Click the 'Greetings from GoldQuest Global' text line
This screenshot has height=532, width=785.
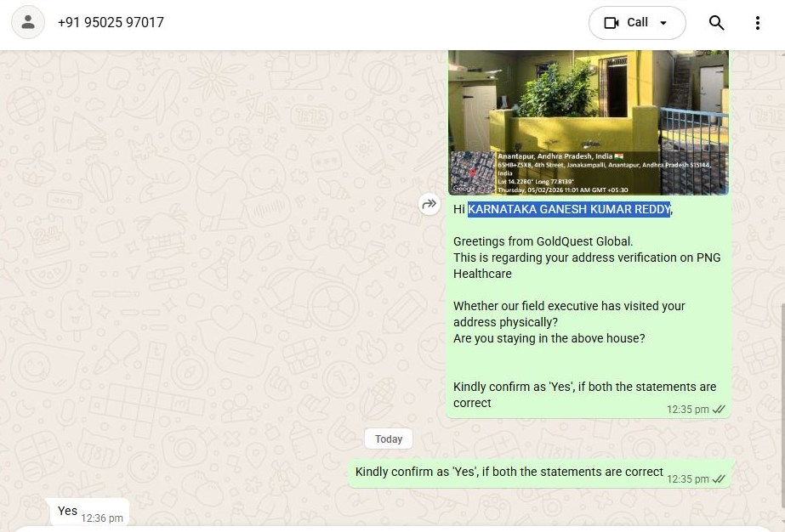pos(543,241)
